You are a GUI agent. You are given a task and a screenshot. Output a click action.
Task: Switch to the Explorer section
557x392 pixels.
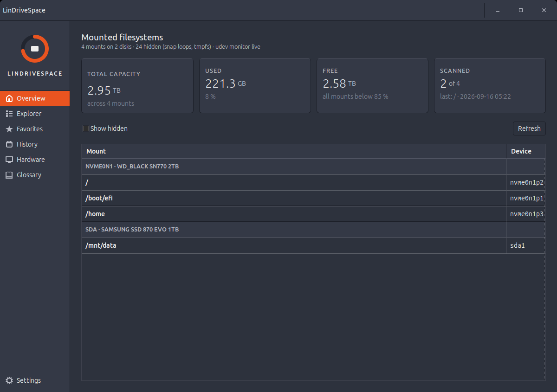click(x=35, y=114)
